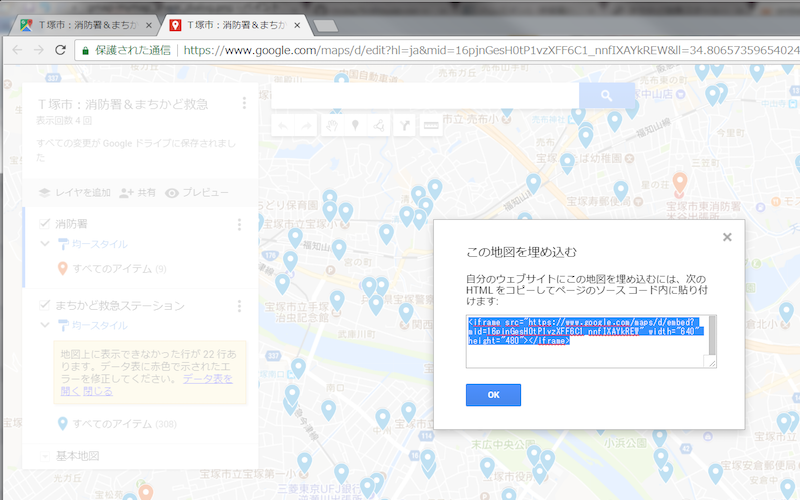Go forward with the browser forward arrow
The width and height of the screenshot is (800, 500).
click(x=39, y=50)
